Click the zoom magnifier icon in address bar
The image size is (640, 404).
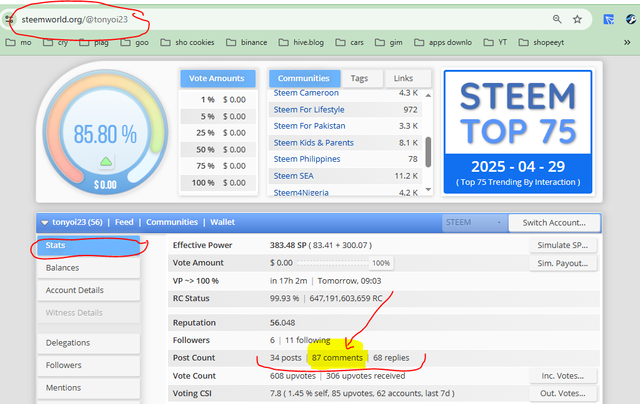557,19
